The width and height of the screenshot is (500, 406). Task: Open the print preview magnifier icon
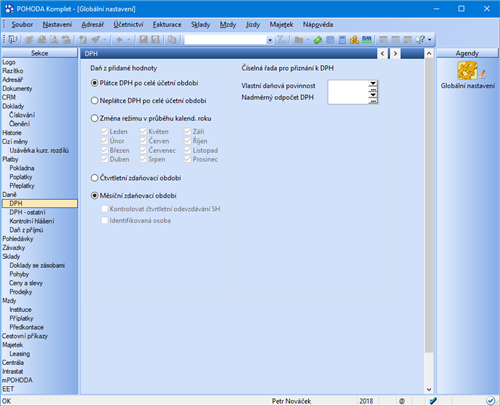coord(53,40)
